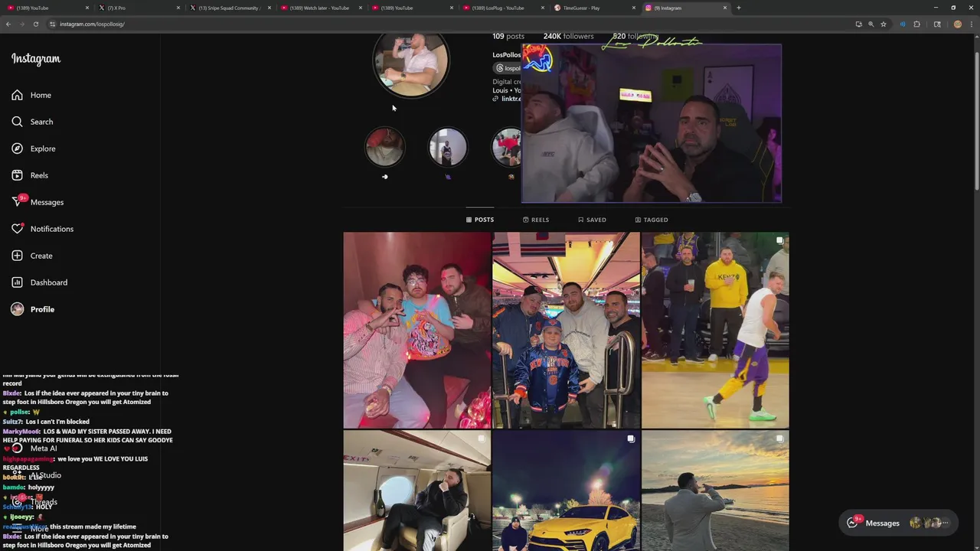The height and width of the screenshot is (551, 980).
Task: Open Messages in the left sidebar
Action: (38, 202)
